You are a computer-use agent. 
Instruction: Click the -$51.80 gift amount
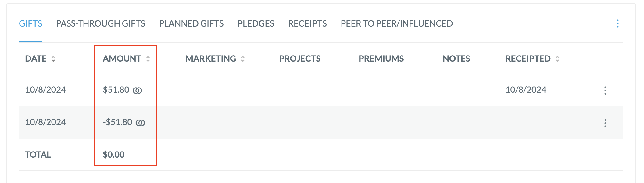coord(118,122)
